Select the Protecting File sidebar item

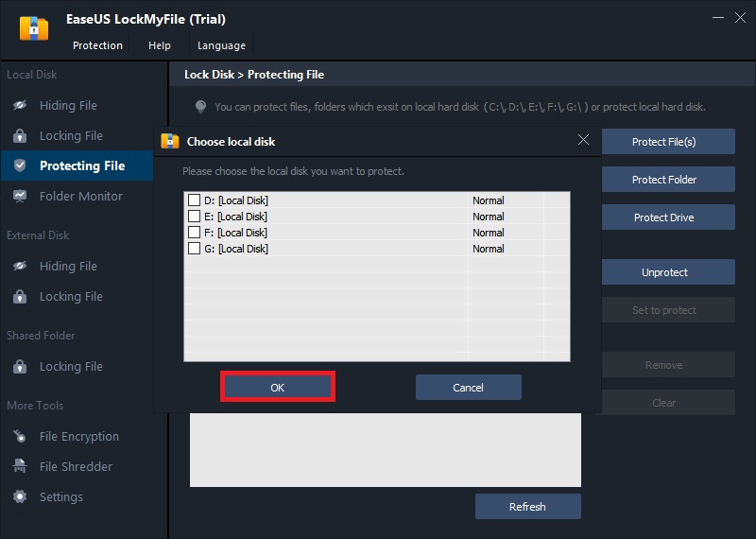click(77, 165)
